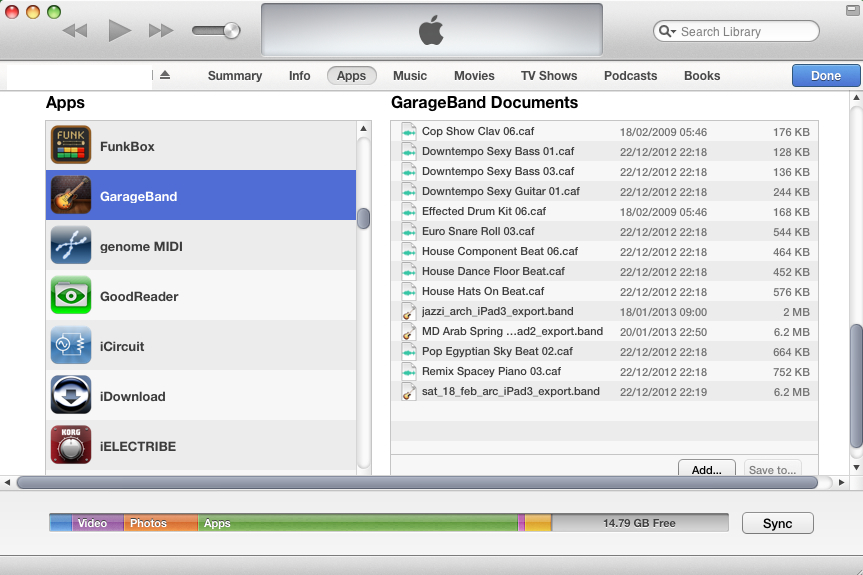Click the Apple logo in display
This screenshot has width=863, height=575.
pyautogui.click(x=432, y=30)
